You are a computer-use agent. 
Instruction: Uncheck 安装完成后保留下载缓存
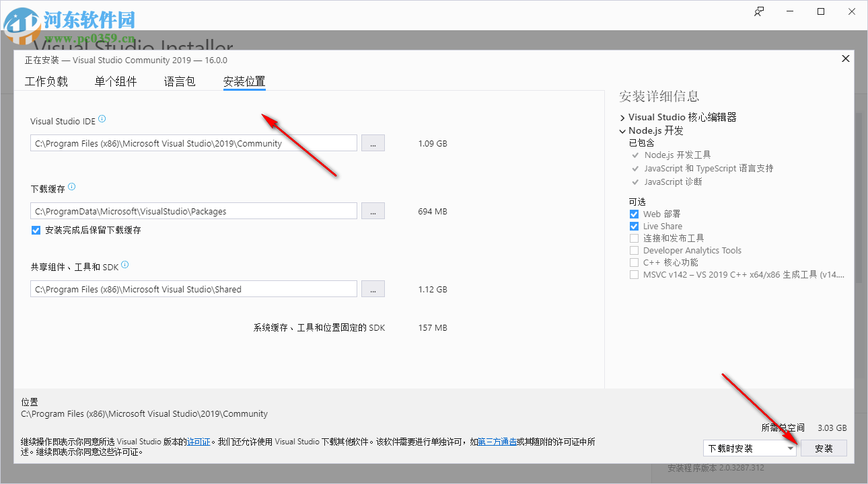36,229
